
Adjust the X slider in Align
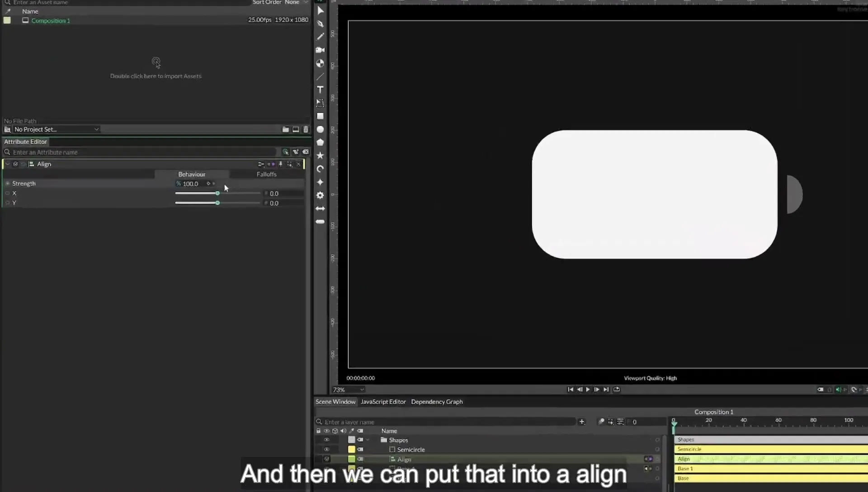217,194
